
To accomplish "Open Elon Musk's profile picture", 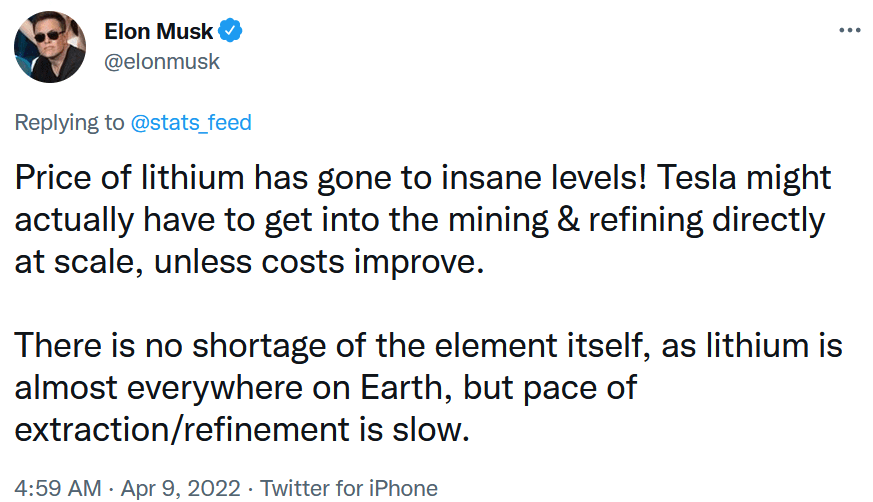I will (x=50, y=47).
